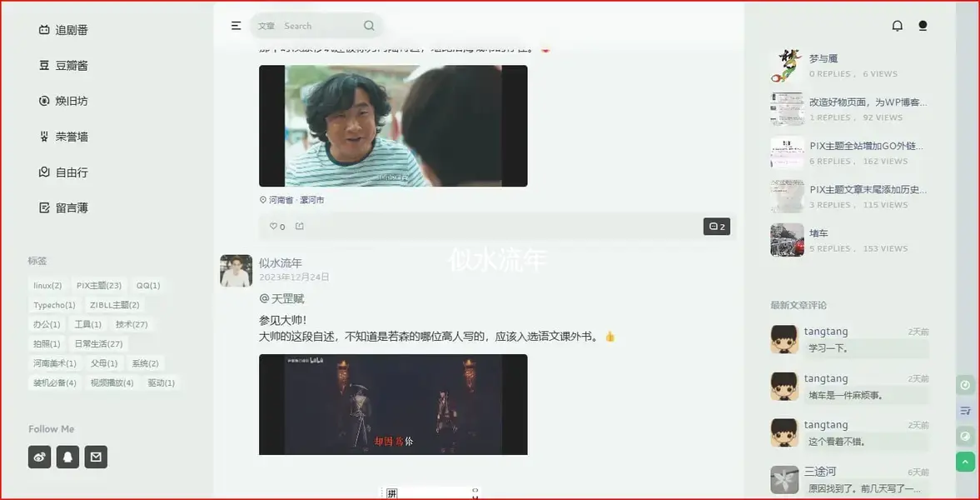Select the PIX主题(23) tag
This screenshot has width=980, height=500.
tap(99, 285)
